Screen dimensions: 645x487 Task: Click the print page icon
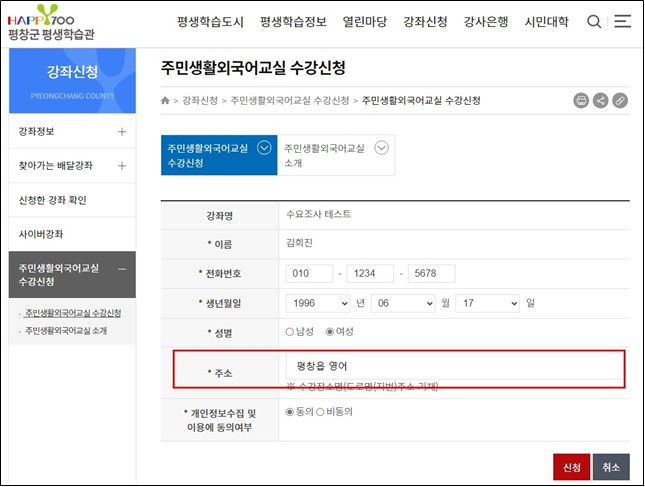(x=581, y=100)
